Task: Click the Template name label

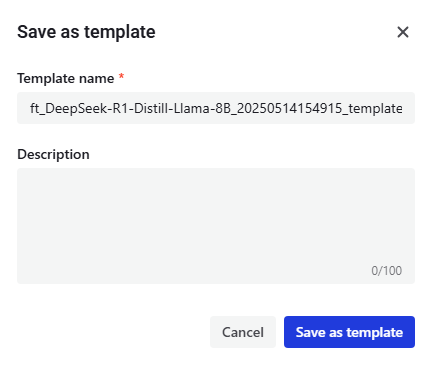Action: pos(66,78)
